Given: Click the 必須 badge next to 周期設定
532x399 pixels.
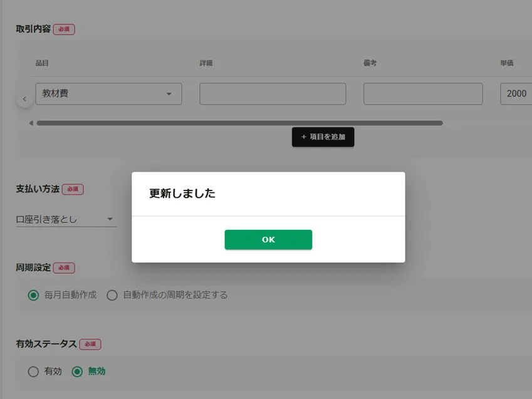Looking at the screenshot, I should tap(64, 268).
